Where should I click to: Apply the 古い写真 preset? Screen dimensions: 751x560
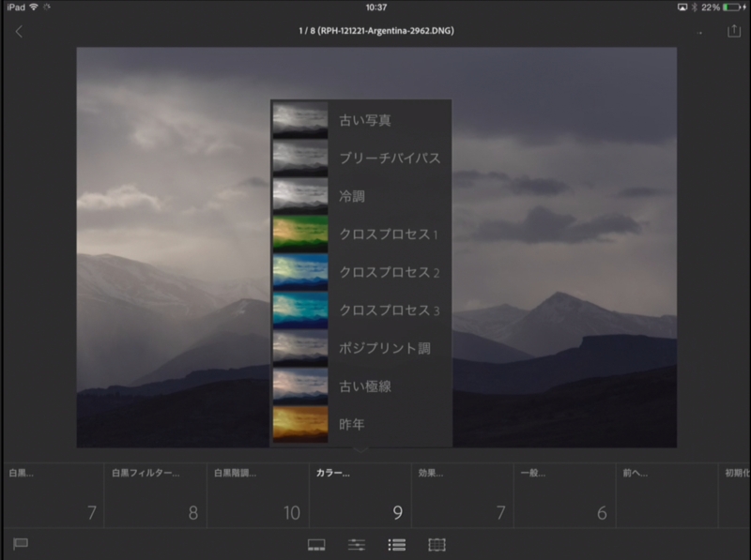click(361, 120)
